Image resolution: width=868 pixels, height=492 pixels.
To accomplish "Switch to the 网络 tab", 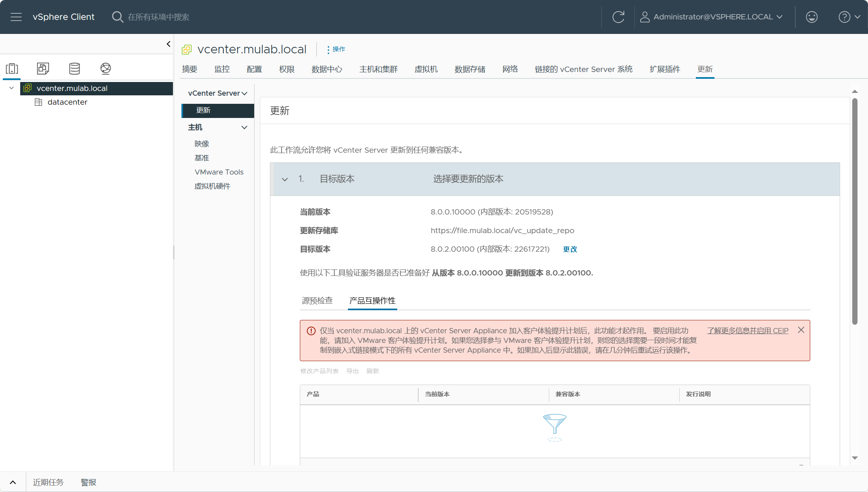I will pyautogui.click(x=510, y=69).
